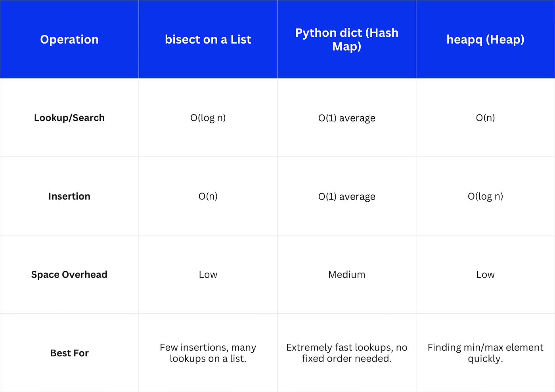Select O(n) under bisect in Insertion row
The image size is (555, 392).
click(208, 196)
